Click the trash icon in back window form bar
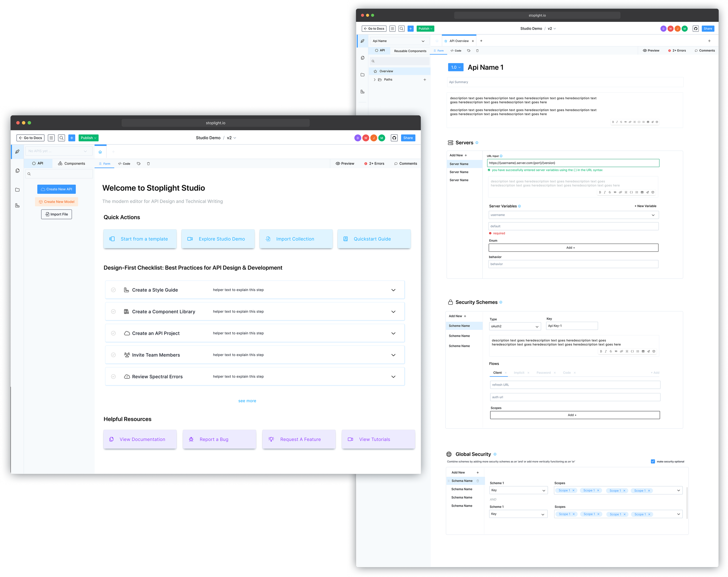This screenshot has height=577, width=728. point(478,51)
